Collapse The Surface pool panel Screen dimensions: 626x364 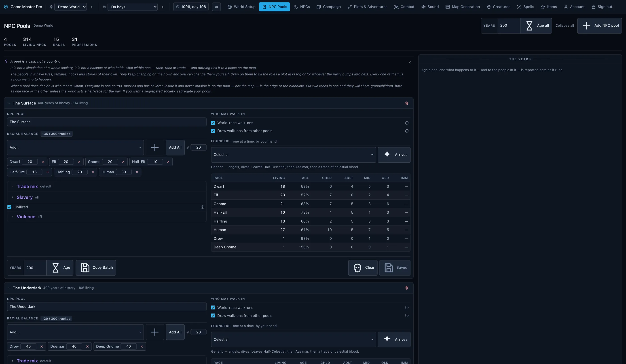click(x=9, y=103)
